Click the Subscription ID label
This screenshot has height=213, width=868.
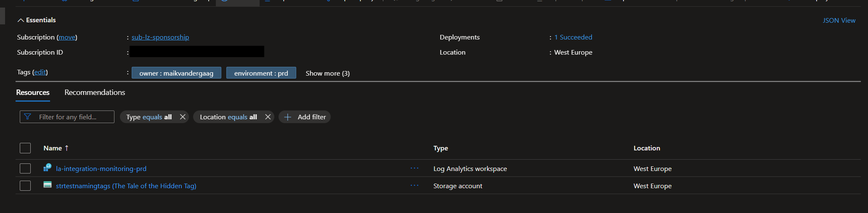click(x=40, y=52)
